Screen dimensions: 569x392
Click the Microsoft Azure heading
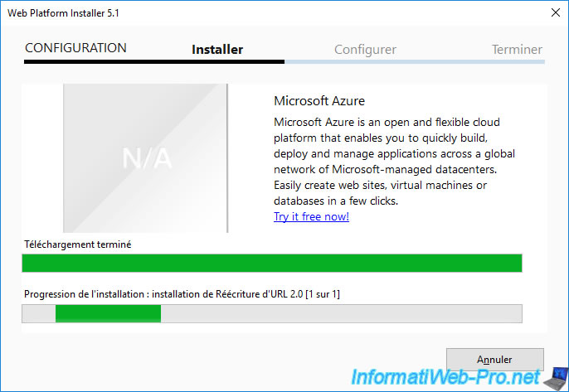[x=319, y=101]
